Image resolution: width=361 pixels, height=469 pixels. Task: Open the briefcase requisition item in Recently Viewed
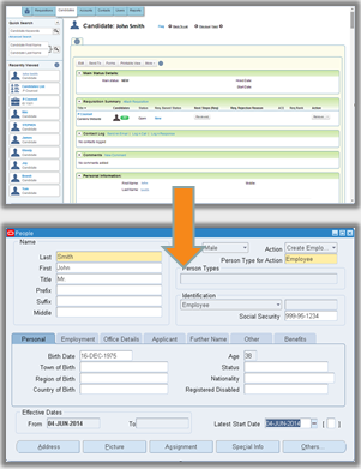click(x=34, y=101)
